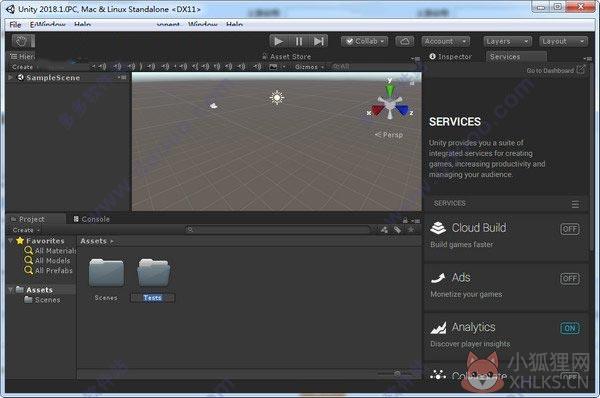Switch to the Inspector tab
Screen dimensions: 600x398
pos(450,57)
